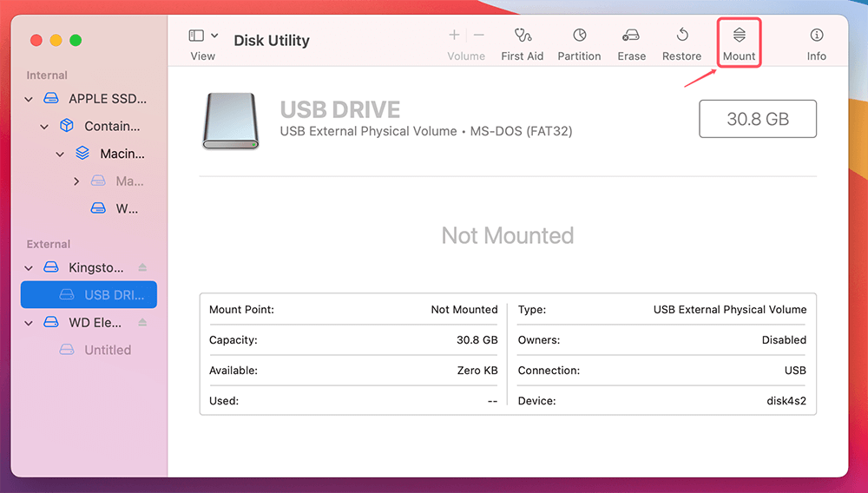
Task: Select the Restore toolbar icon
Action: [x=681, y=36]
